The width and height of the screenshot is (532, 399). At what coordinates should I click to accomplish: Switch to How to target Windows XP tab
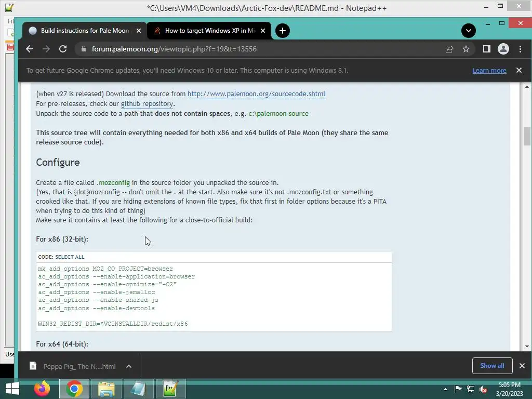click(210, 31)
